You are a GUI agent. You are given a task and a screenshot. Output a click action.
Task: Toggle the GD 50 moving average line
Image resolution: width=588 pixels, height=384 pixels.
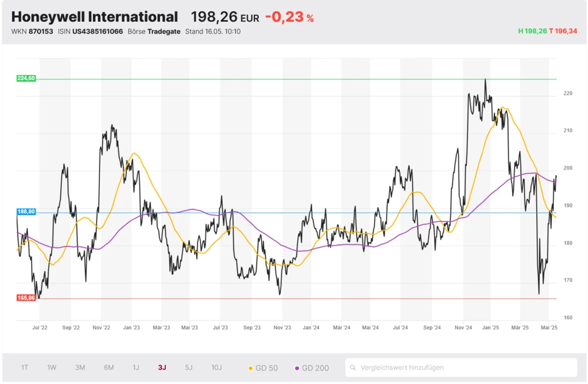click(263, 368)
